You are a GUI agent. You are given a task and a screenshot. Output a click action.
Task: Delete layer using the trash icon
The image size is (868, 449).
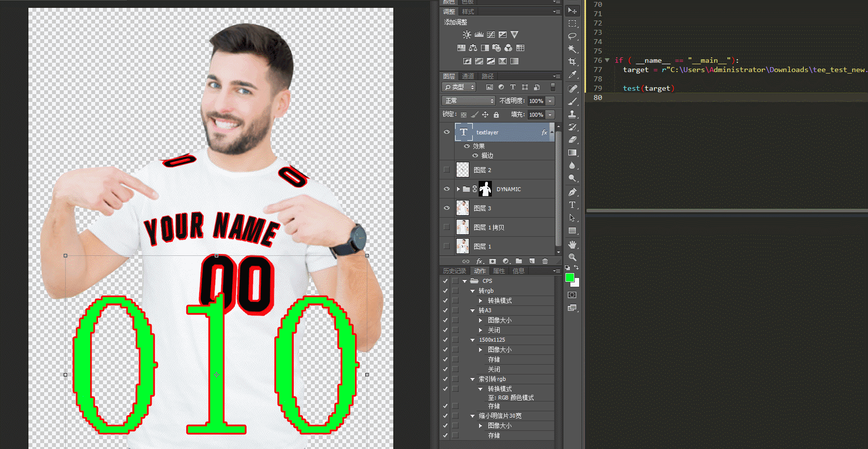(545, 261)
